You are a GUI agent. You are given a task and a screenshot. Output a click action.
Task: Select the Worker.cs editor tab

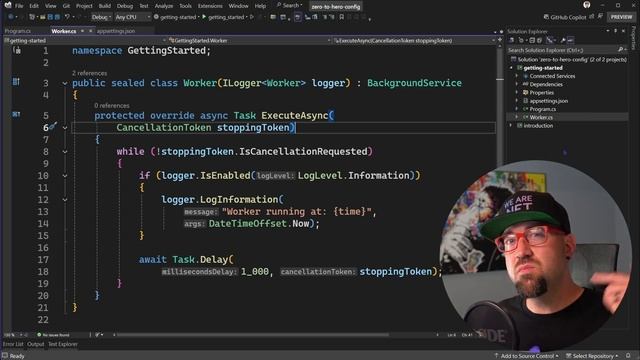(x=64, y=31)
